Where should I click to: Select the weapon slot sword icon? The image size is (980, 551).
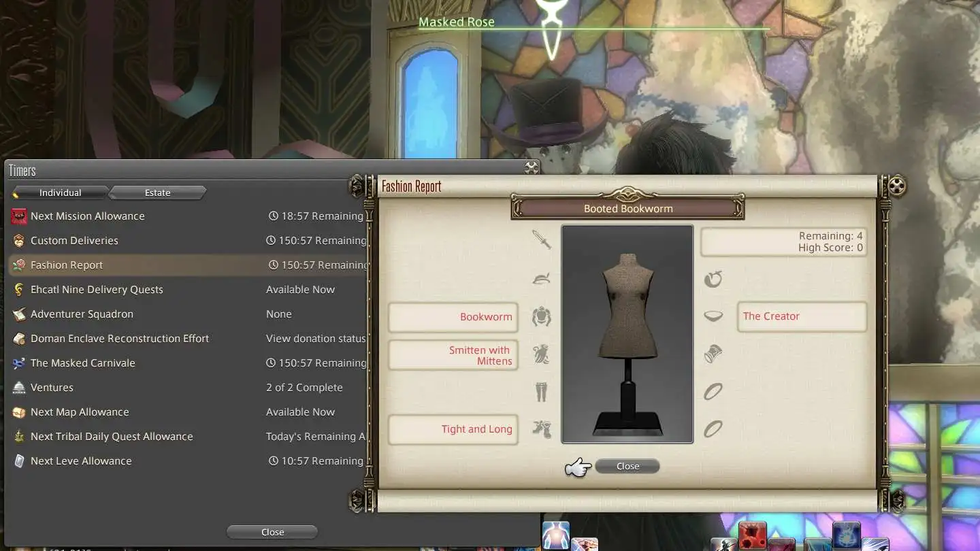[x=542, y=239]
